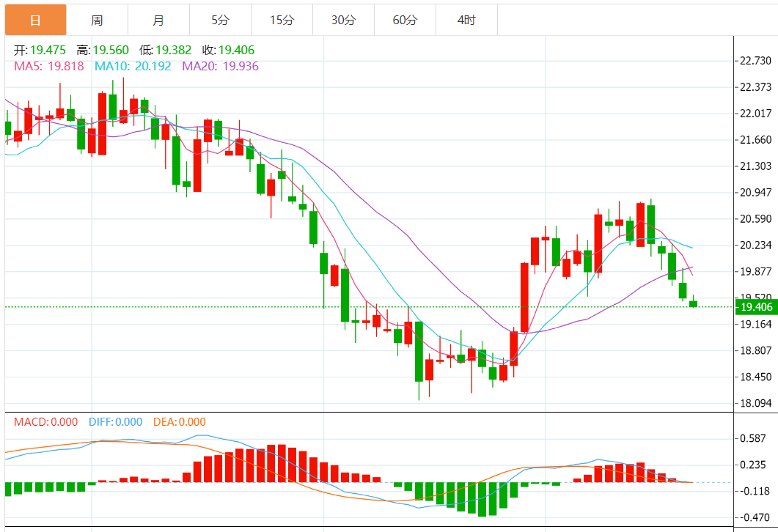Click the MACD: 0.000 label

pos(45,422)
